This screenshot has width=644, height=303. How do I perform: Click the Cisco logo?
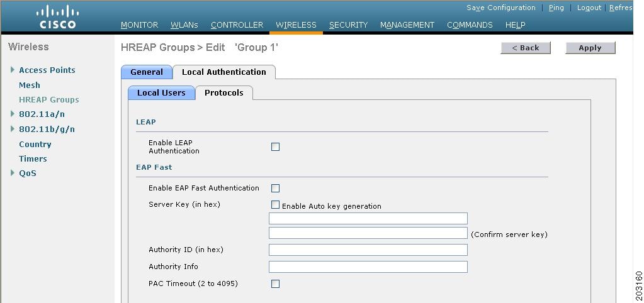57,17
